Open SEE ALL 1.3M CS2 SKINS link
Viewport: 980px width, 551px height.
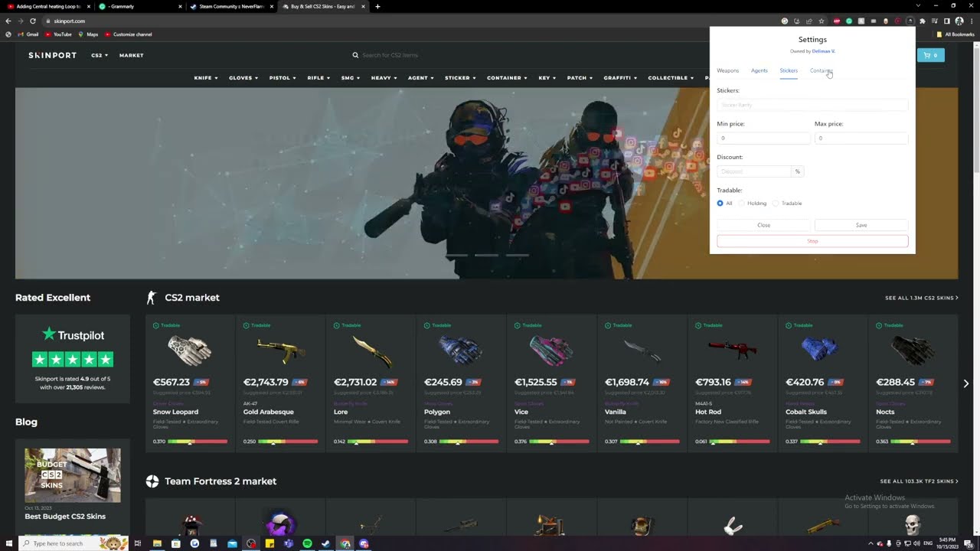click(x=921, y=298)
